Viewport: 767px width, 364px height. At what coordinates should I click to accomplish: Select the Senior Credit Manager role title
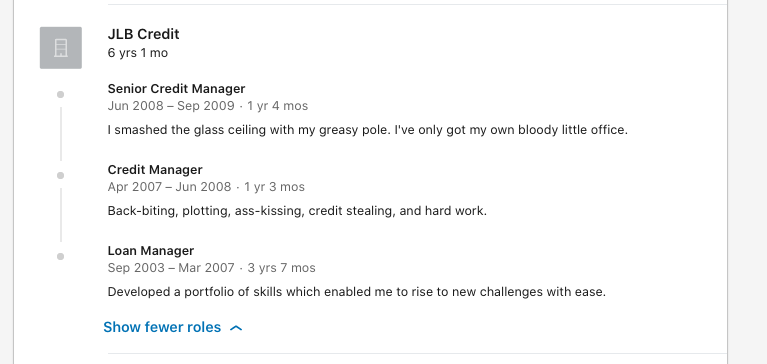click(x=176, y=89)
